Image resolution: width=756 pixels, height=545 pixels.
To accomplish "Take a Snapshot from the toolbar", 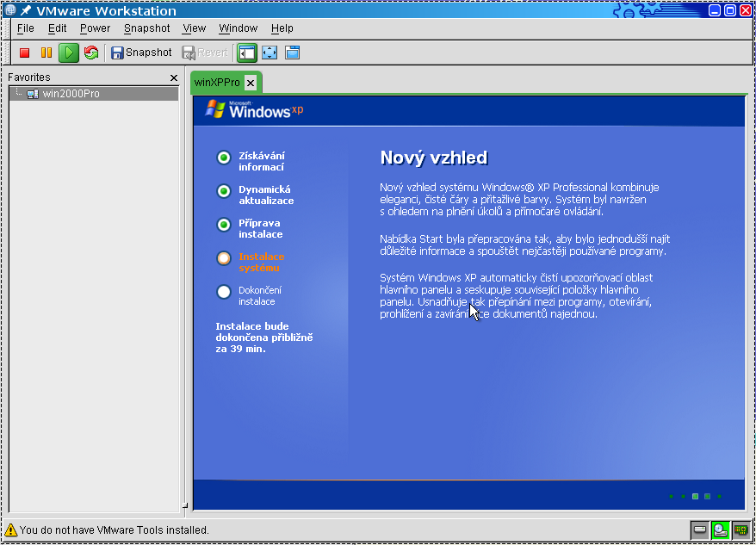I will coord(141,53).
